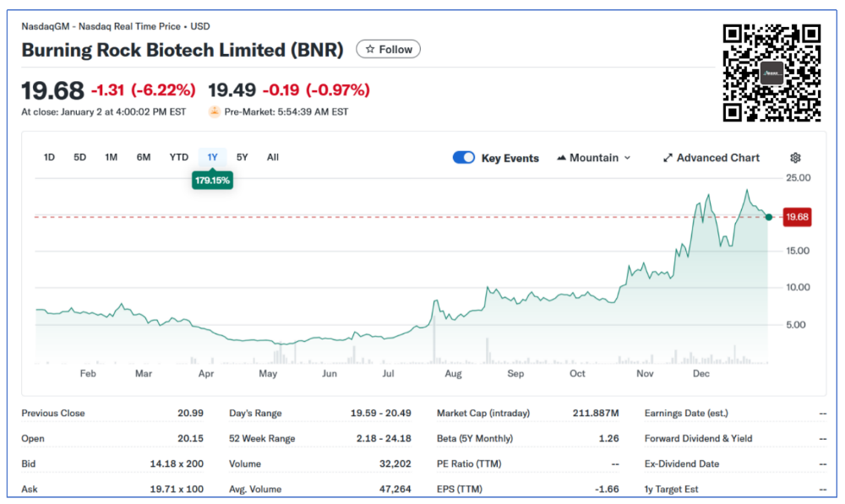Select the 1Y time range
Screen dimensions: 845x504
click(212, 157)
